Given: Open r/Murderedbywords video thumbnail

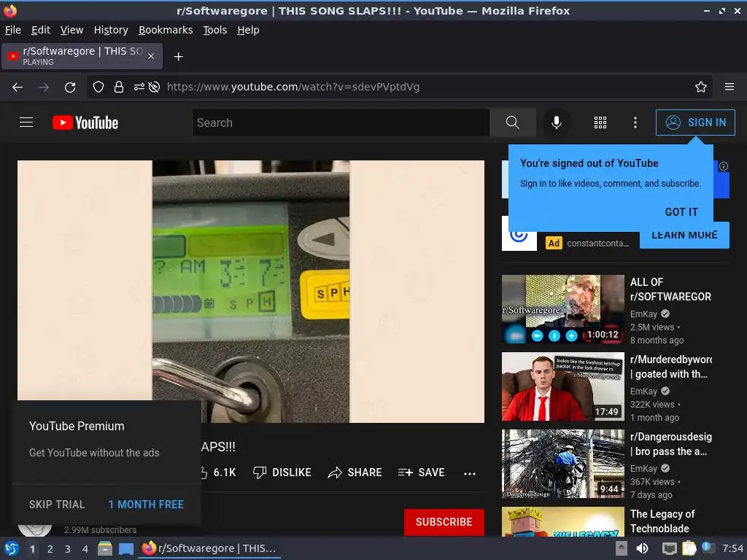Looking at the screenshot, I should [562, 386].
